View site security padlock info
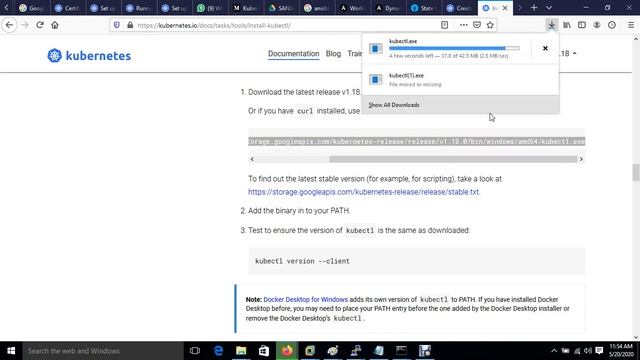 pyautogui.click(x=130, y=25)
